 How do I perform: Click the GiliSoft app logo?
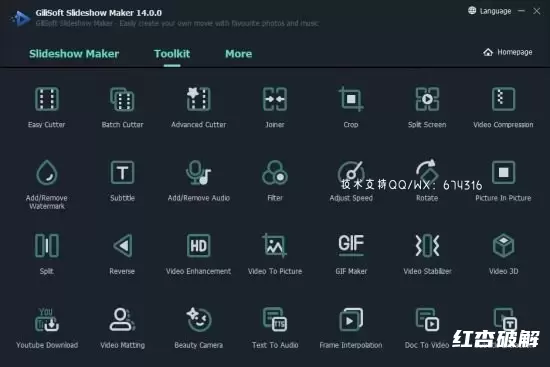[20, 19]
